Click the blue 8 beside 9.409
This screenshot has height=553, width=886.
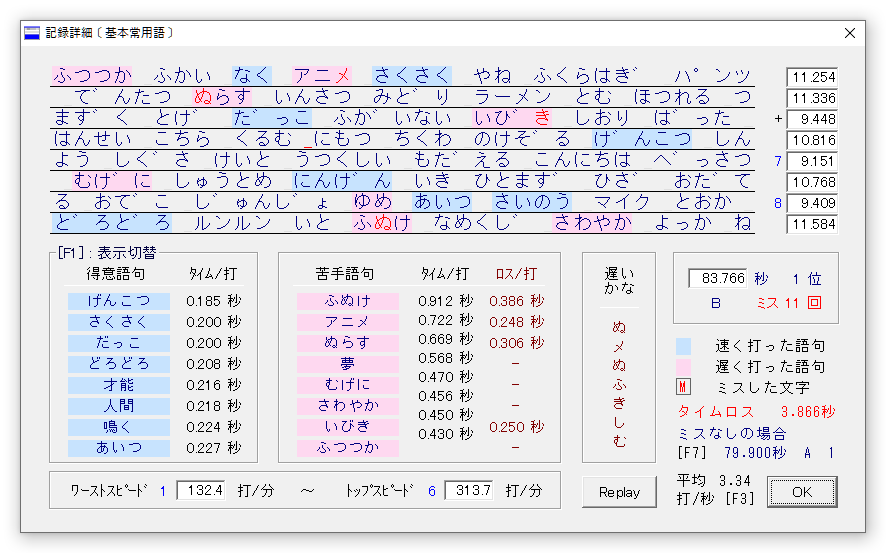point(778,203)
